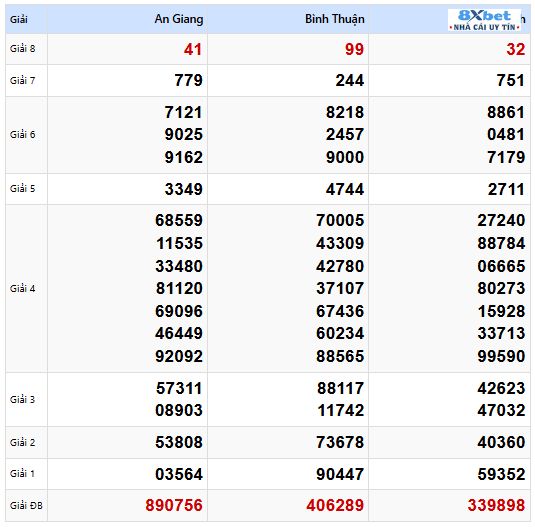Click the Giải 6 row label
The height and width of the screenshot is (527, 535).
pos(23,134)
